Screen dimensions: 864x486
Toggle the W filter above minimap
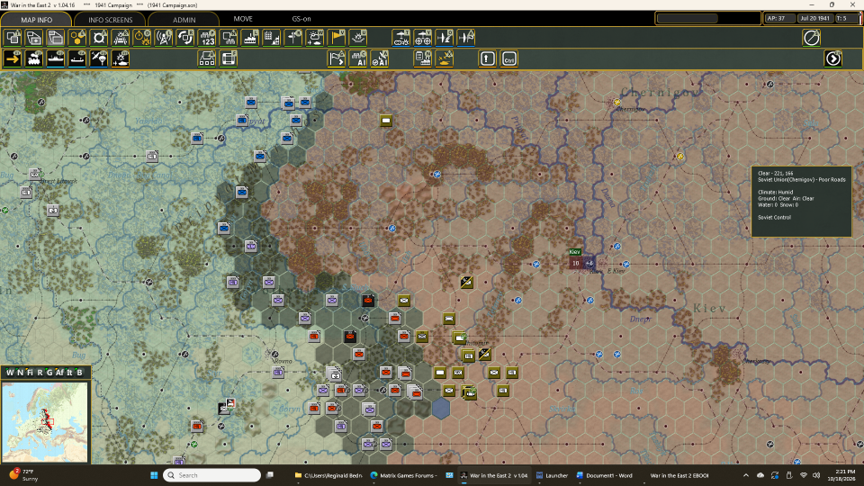(10, 372)
